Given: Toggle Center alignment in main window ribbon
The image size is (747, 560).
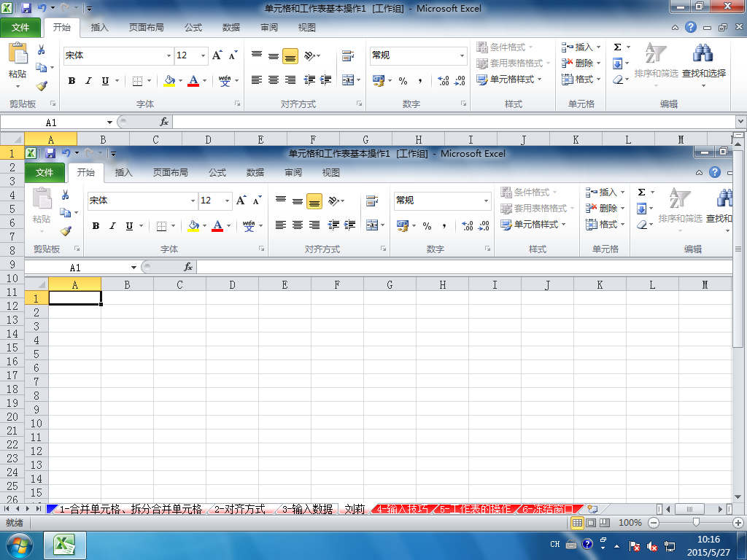Looking at the screenshot, I should point(274,80).
